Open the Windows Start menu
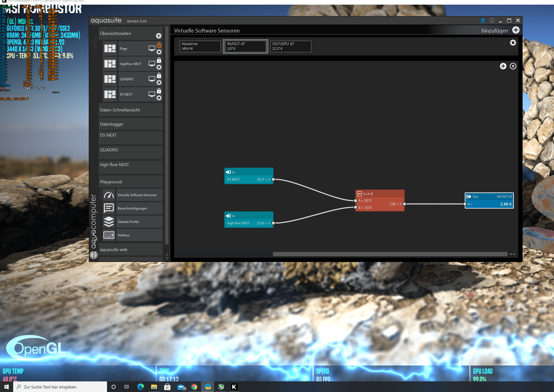This screenshot has height=392, width=554. pyautogui.click(x=7, y=387)
